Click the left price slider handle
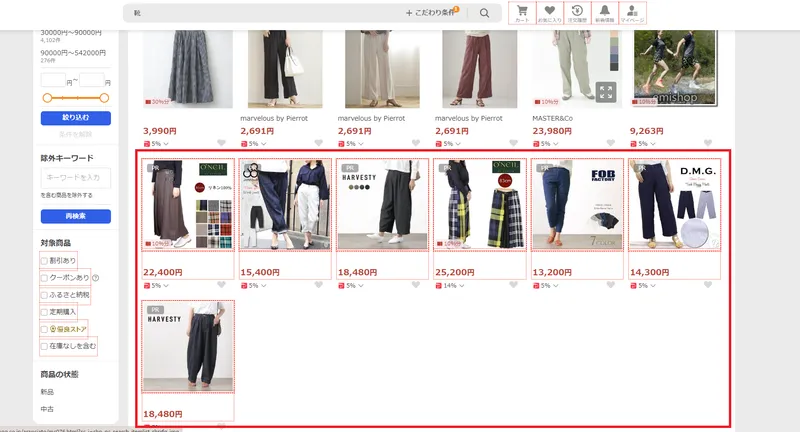 click(47, 98)
